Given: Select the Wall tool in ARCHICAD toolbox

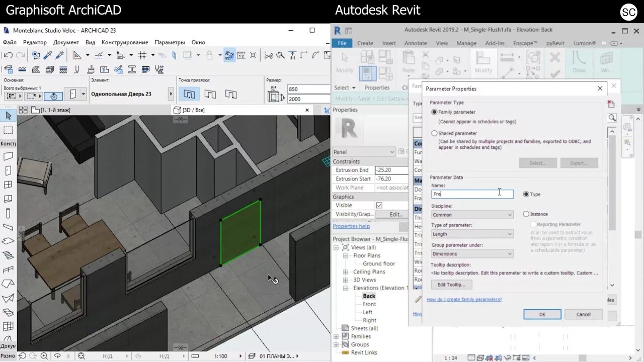Looking at the screenshot, I should tap(8, 156).
